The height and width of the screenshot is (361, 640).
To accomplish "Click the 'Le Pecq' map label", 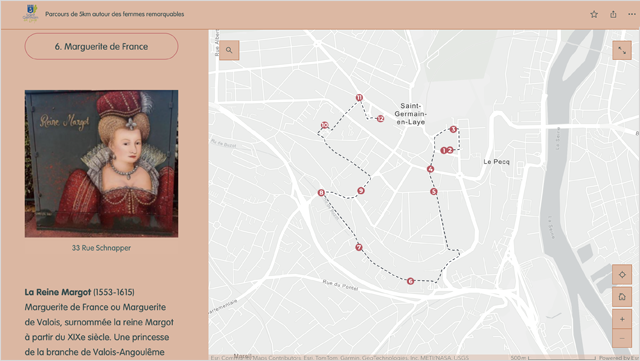I will point(496,162).
